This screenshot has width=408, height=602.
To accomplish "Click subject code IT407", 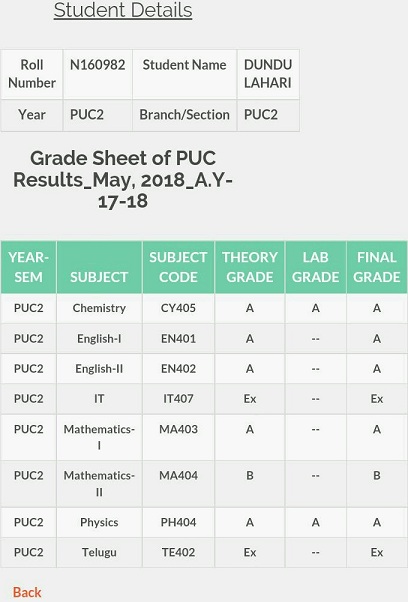I will click(x=178, y=399).
